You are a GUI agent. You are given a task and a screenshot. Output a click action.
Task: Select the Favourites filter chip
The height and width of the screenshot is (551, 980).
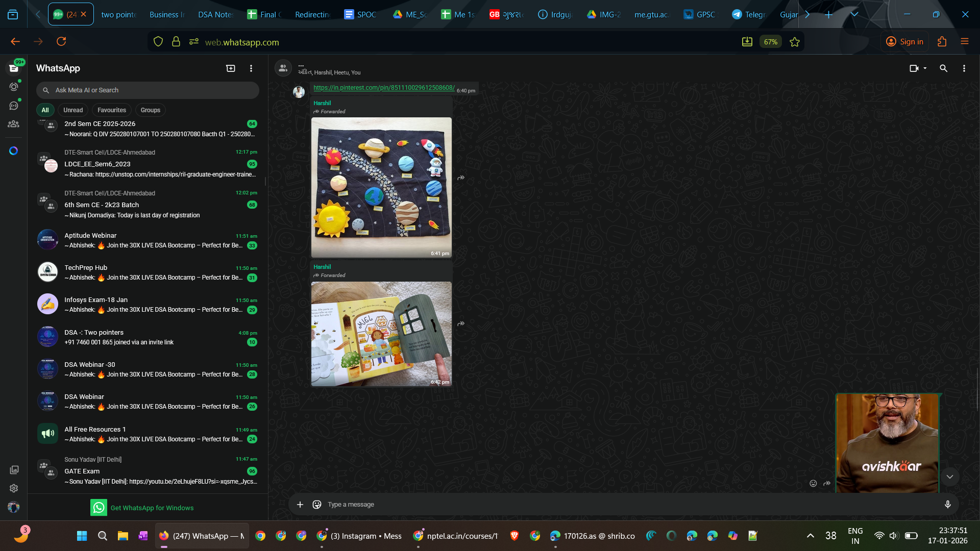112,110
